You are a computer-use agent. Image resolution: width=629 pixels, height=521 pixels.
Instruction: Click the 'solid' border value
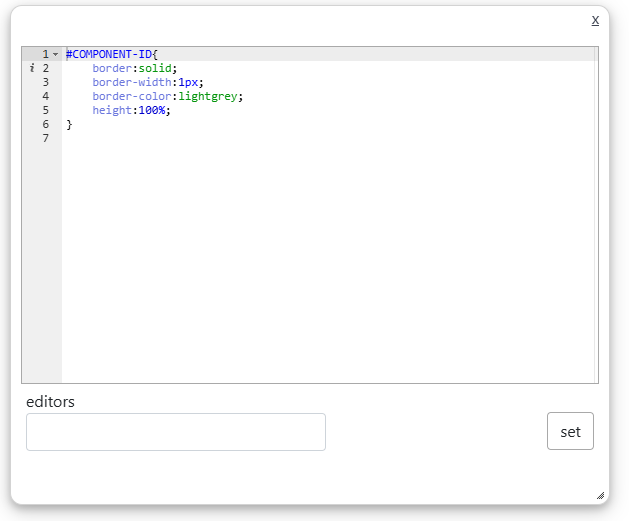(155, 68)
